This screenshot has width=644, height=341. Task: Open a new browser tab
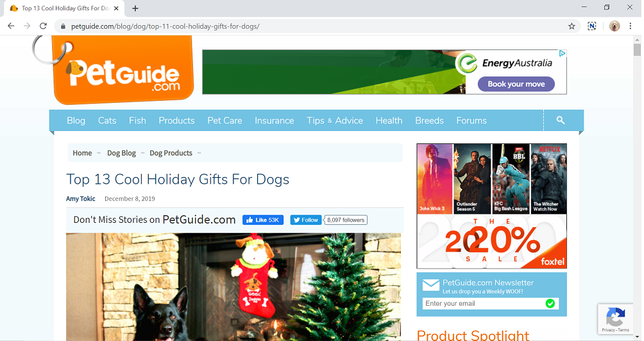tap(135, 8)
